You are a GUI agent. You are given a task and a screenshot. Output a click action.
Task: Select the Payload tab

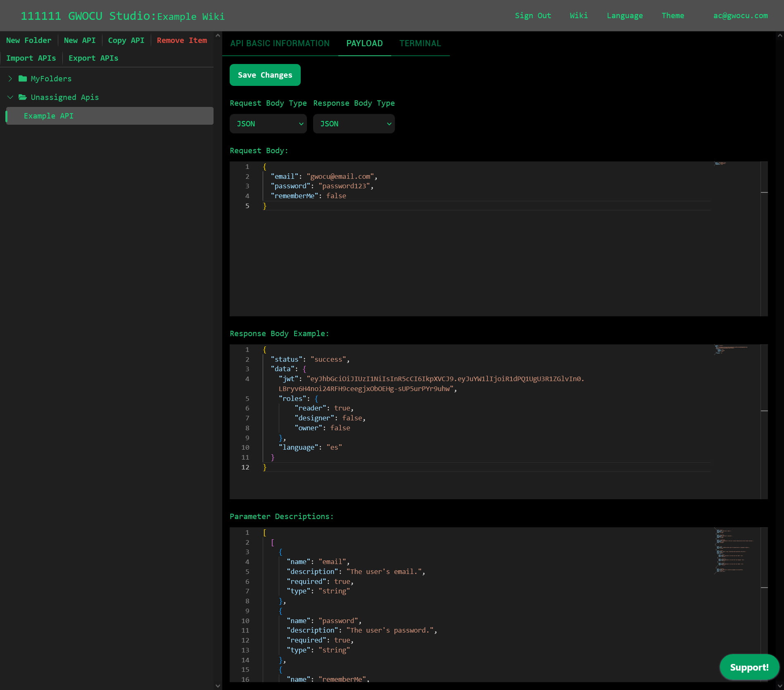pos(364,43)
